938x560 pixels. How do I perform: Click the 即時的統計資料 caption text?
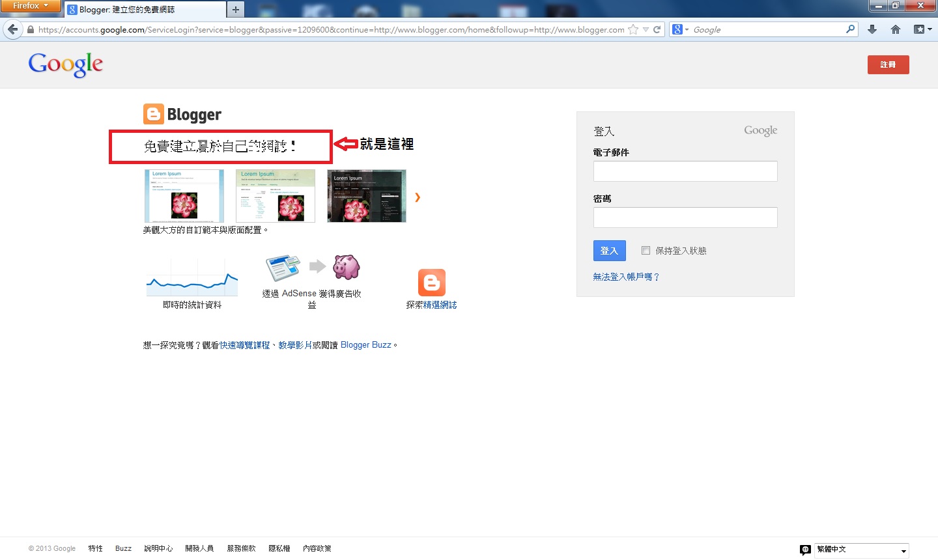(x=192, y=305)
